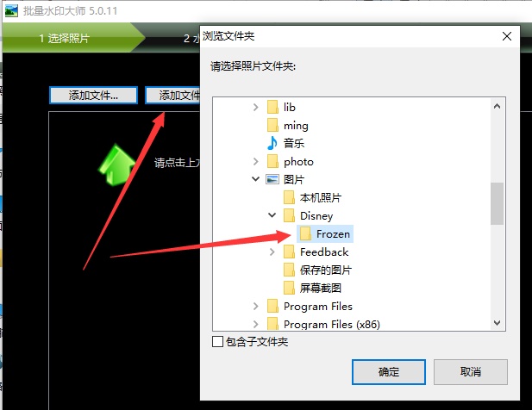Expand the lib folder node
This screenshot has width=532, height=410.
pyautogui.click(x=256, y=107)
